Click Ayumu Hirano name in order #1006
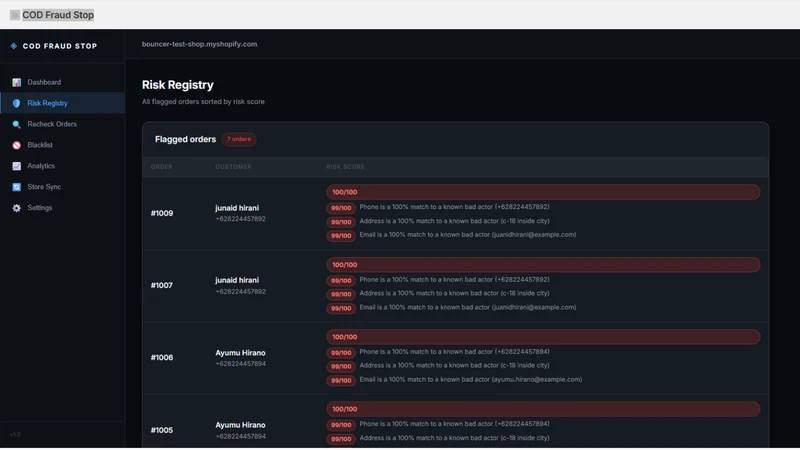 tap(240, 353)
